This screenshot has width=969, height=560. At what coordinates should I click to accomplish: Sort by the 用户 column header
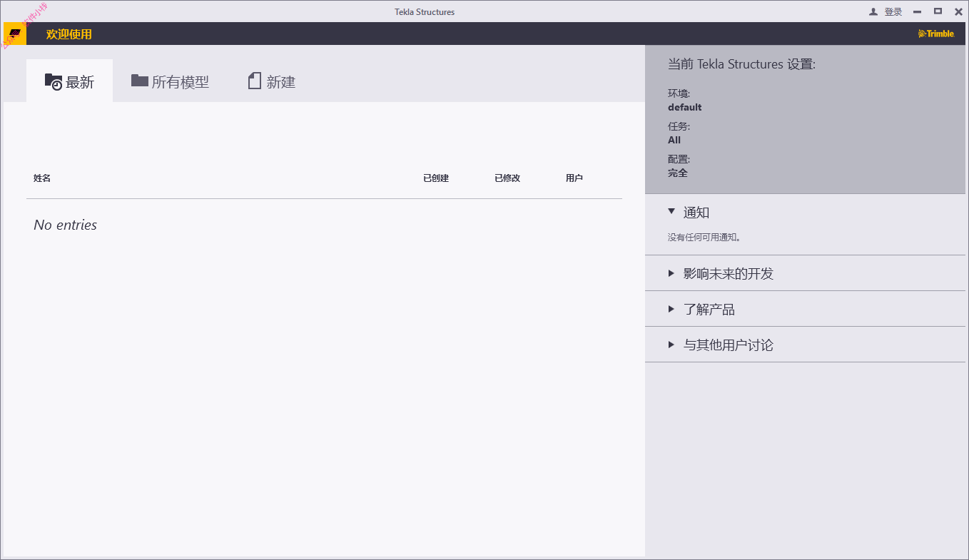574,178
